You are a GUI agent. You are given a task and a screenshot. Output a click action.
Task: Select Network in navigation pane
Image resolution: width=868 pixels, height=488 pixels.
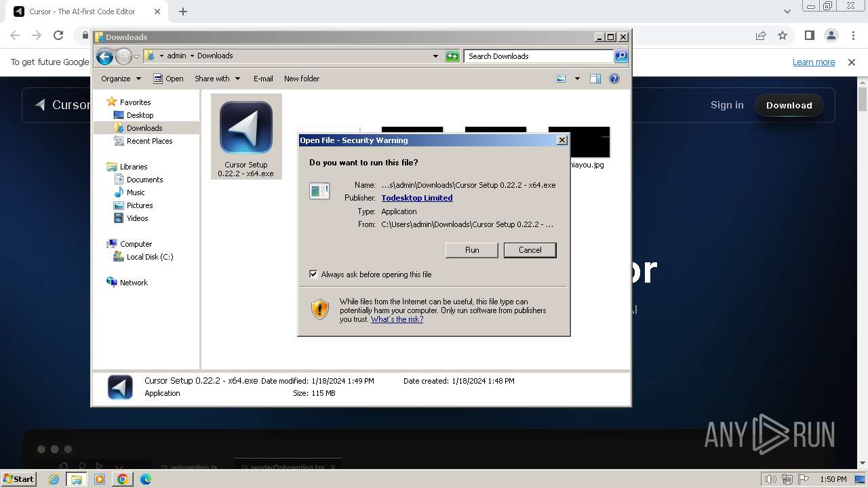coord(134,283)
